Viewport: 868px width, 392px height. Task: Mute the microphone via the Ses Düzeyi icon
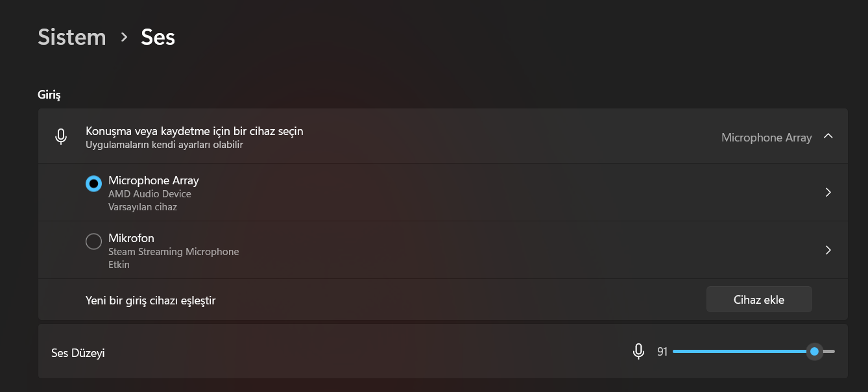tap(638, 352)
